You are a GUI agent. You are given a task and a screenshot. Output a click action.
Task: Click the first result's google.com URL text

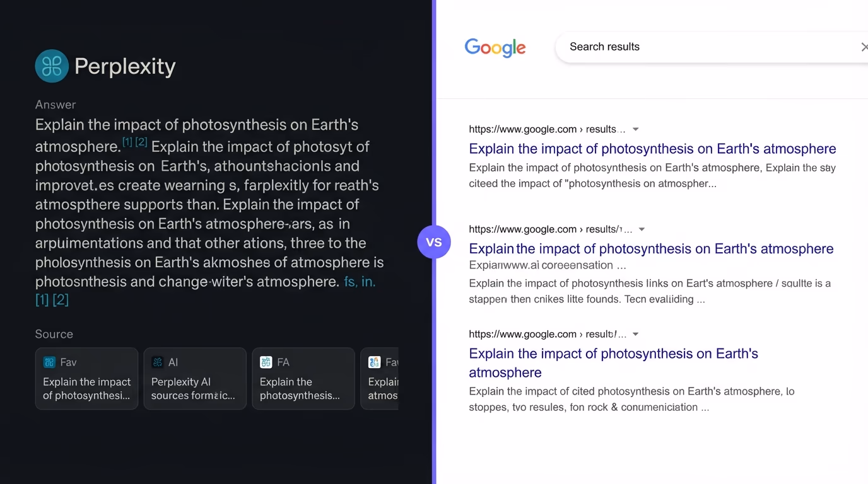pos(547,129)
